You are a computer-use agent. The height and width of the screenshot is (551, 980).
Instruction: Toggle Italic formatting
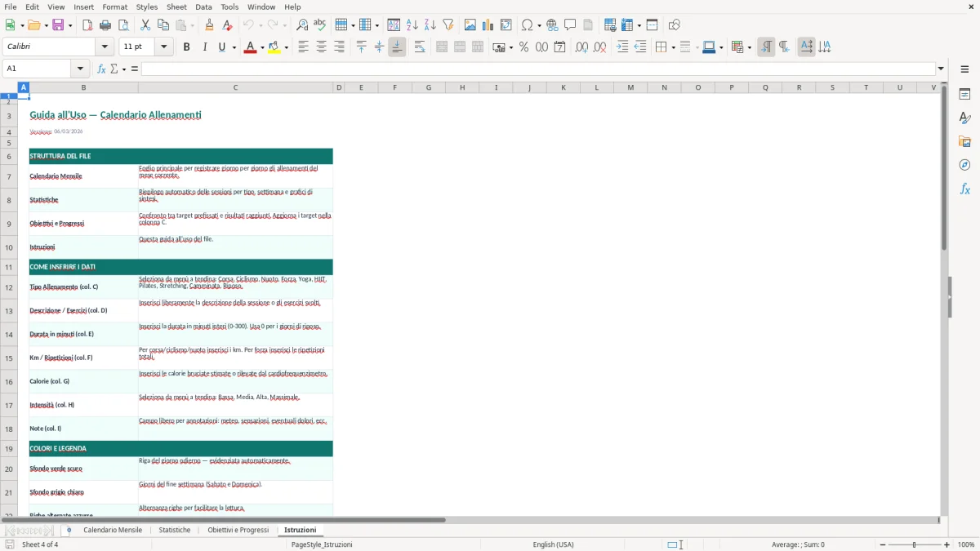204,47
